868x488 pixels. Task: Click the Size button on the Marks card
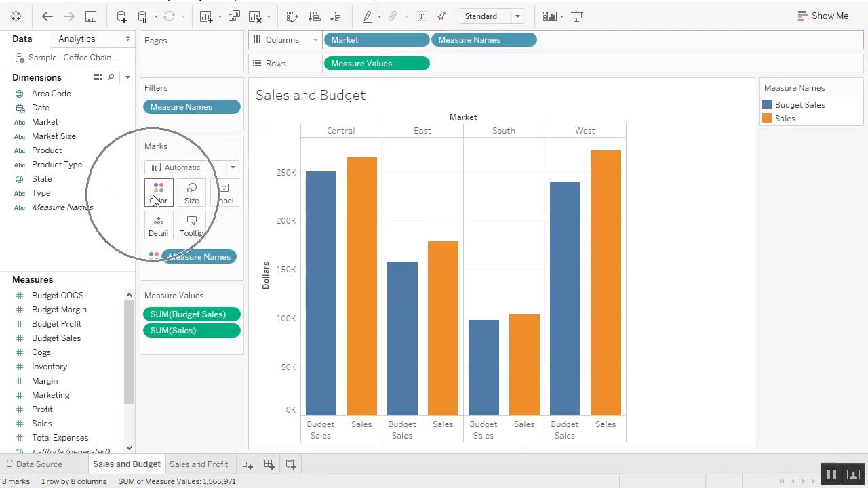click(x=192, y=193)
